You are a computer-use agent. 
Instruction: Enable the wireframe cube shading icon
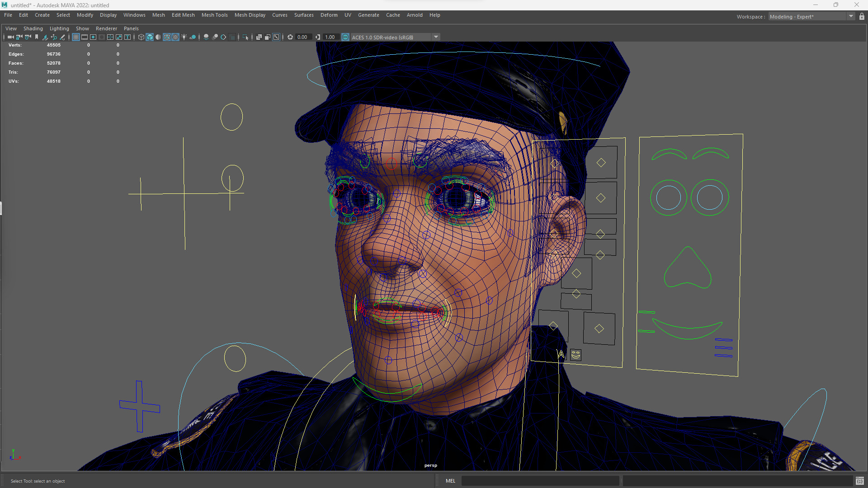pos(141,37)
